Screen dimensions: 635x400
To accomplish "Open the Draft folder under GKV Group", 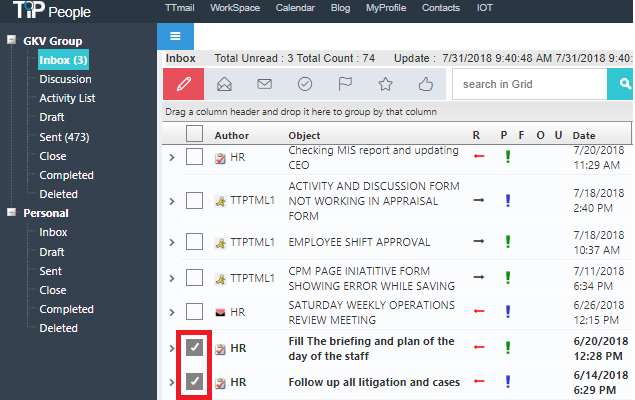I will 52,117.
